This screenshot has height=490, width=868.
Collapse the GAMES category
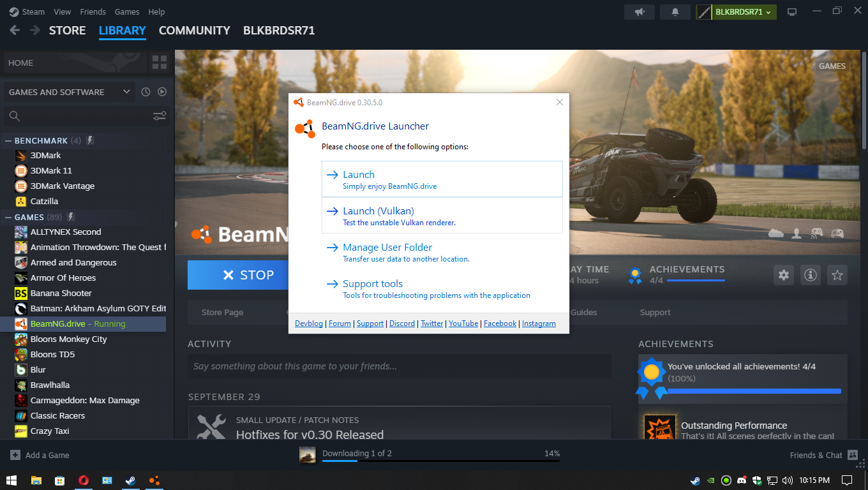(8, 217)
